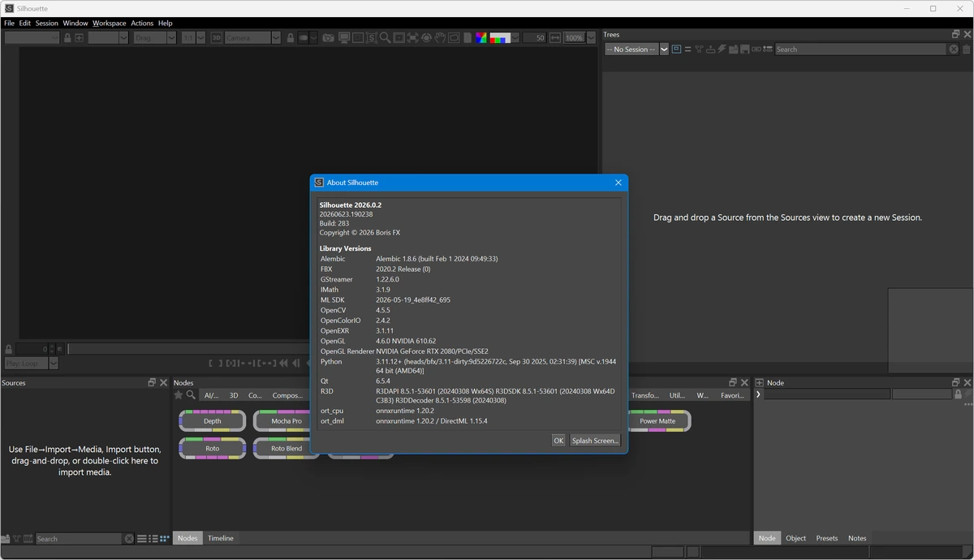Viewport: 974px width, 560px height.
Task: Click the highlighted blue view icon in Trees toolbar
Action: click(x=676, y=50)
